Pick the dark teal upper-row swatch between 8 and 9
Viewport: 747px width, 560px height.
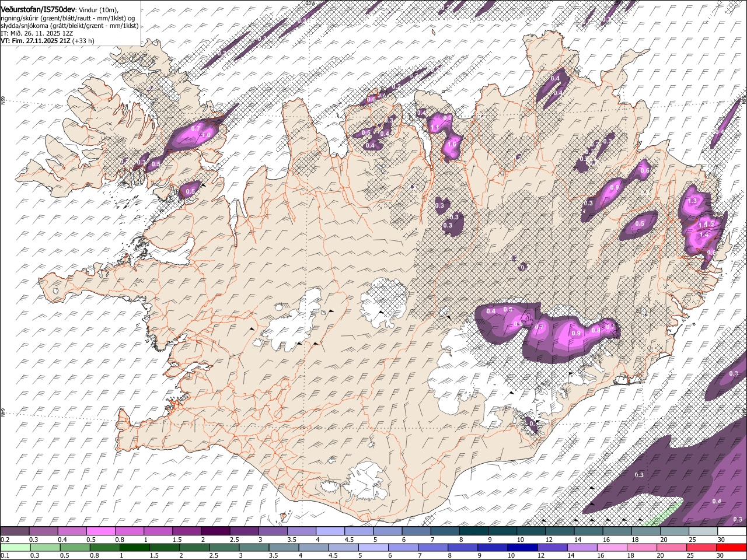point(473,531)
